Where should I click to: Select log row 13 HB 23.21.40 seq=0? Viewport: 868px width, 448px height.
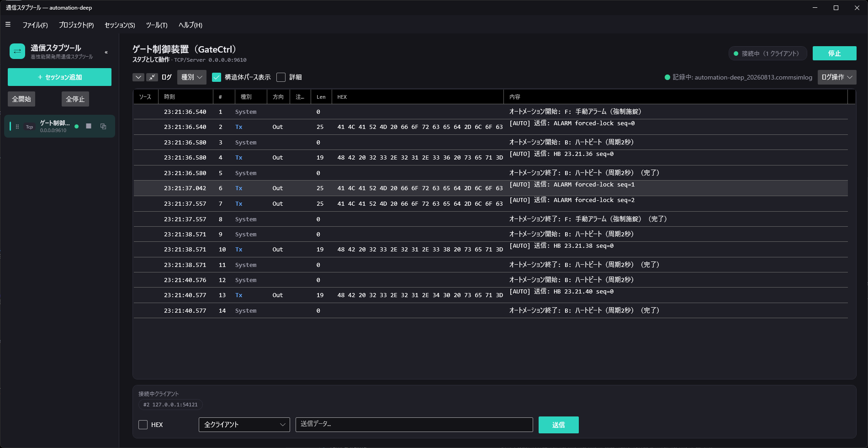tap(491, 295)
